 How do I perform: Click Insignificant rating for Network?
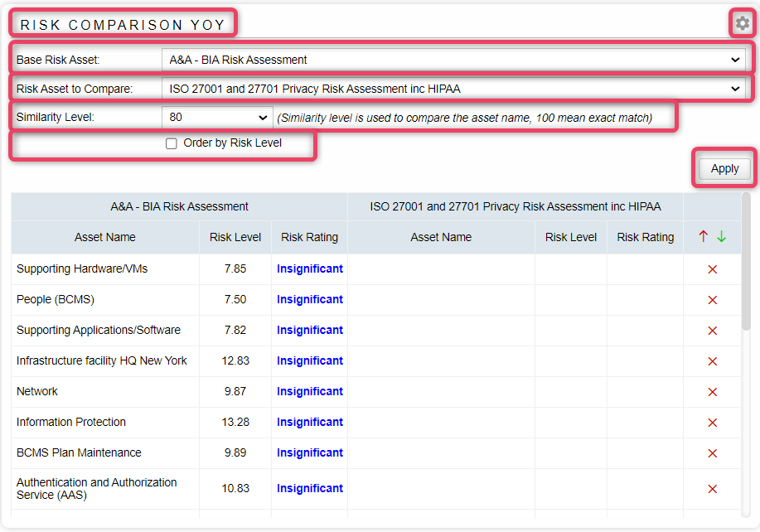(310, 391)
